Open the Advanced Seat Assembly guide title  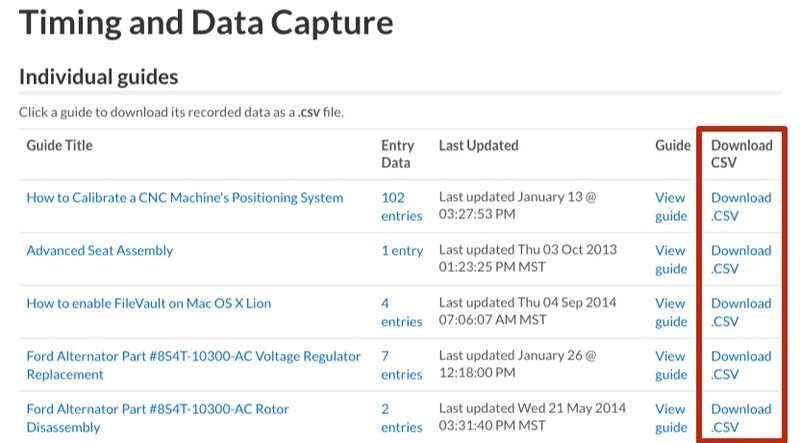(x=99, y=251)
